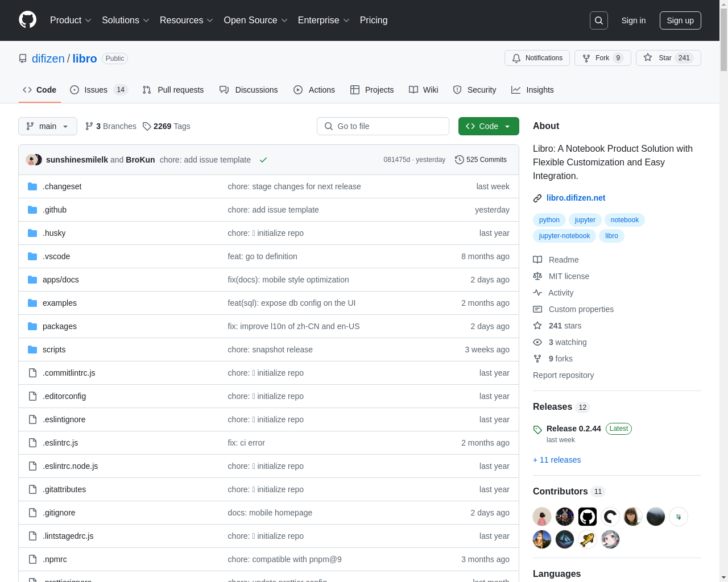Open the .changeset folder
The width and height of the screenshot is (728, 582).
pos(62,186)
